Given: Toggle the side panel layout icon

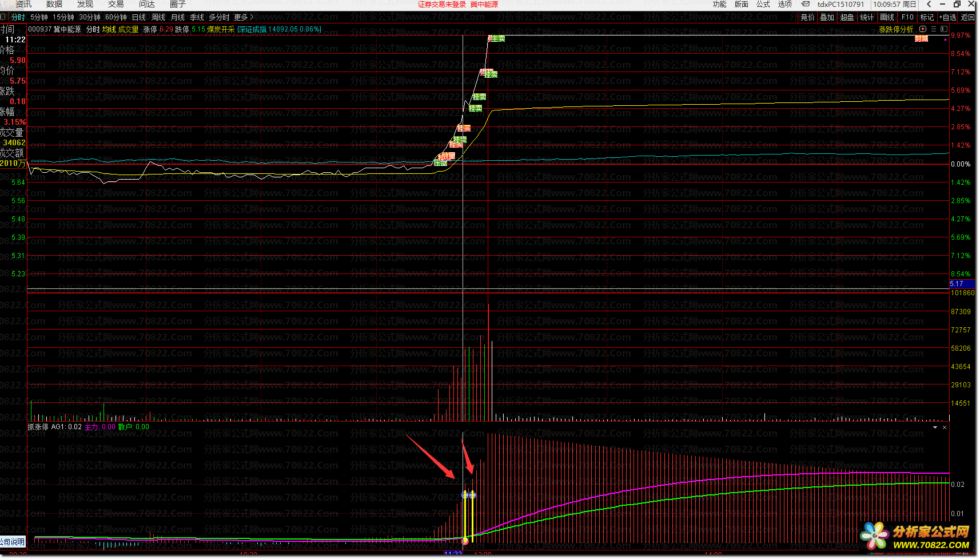Looking at the screenshot, I should point(944,29).
